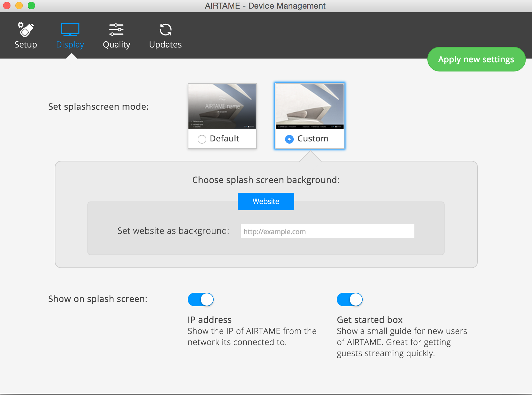Click the "Set website as background:" label
The height and width of the screenshot is (395, 532).
pyautogui.click(x=173, y=231)
